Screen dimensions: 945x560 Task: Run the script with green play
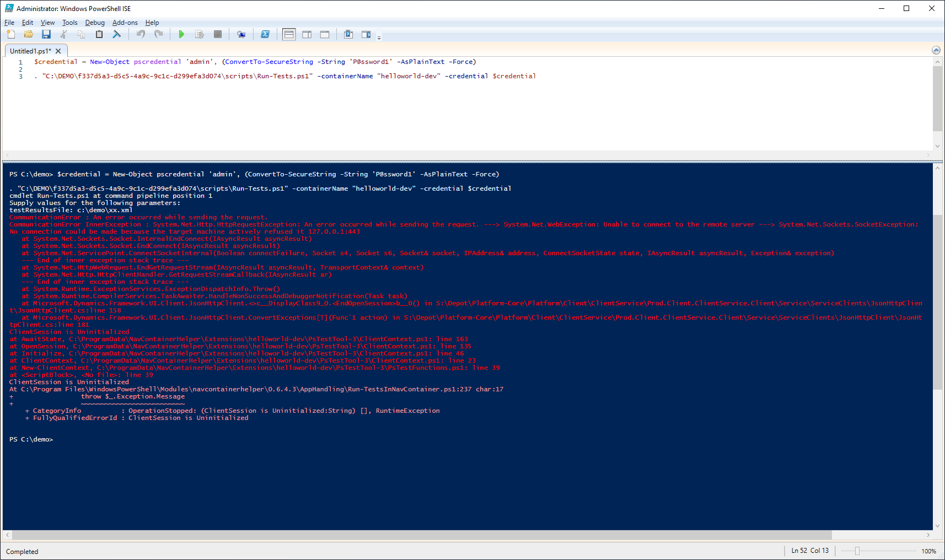pyautogui.click(x=182, y=34)
